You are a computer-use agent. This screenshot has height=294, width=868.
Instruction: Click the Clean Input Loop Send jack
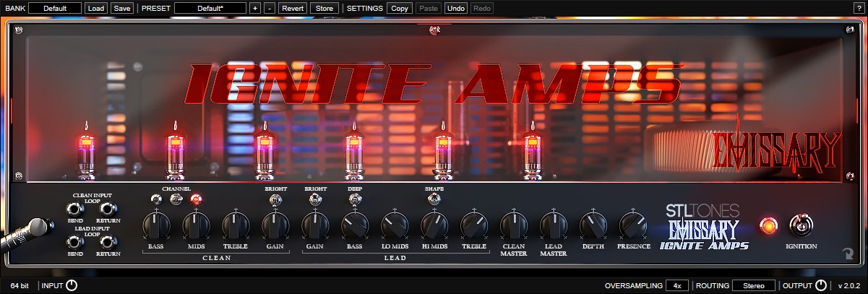point(76,209)
